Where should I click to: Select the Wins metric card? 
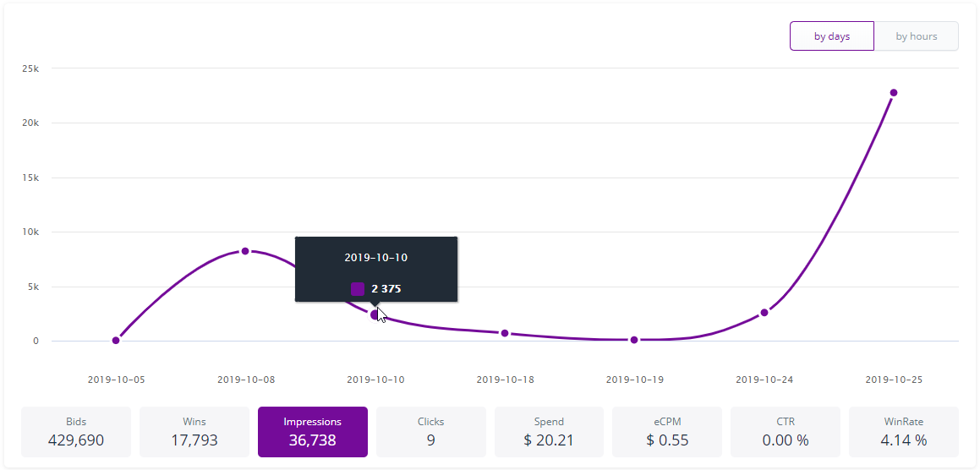click(x=194, y=431)
